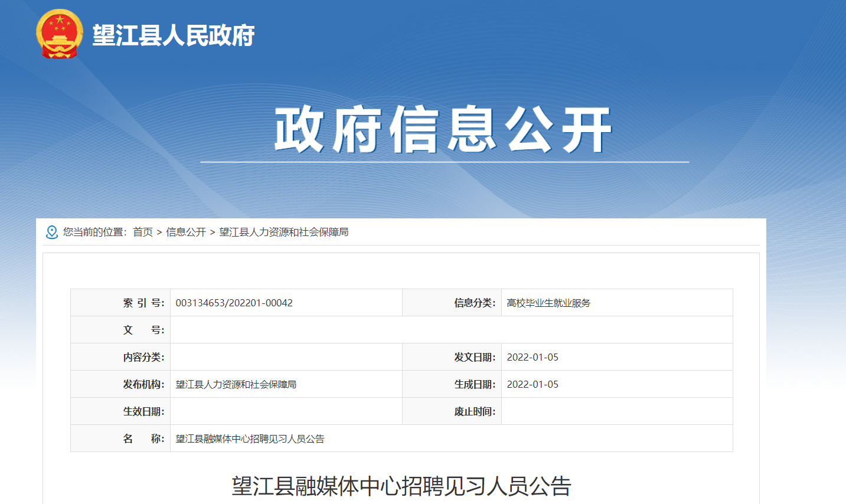Click the 生成日期 value 2022-01-05

pyautogui.click(x=533, y=384)
